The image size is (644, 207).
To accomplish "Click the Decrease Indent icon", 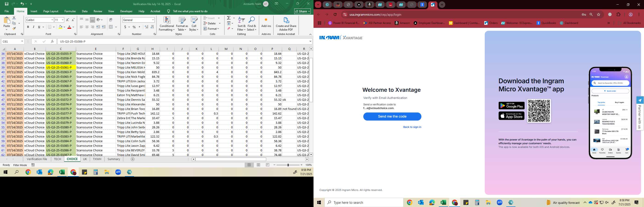I will click(98, 27).
